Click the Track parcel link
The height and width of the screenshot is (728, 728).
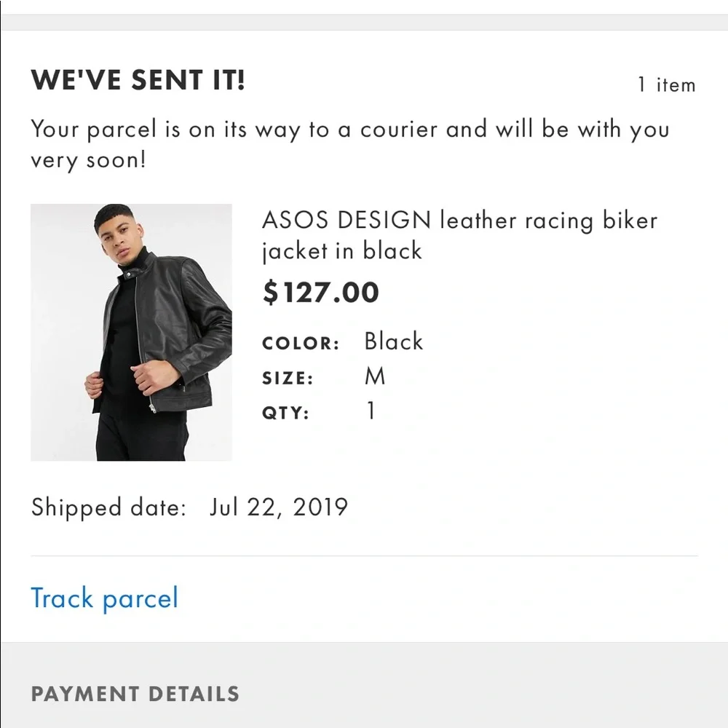pyautogui.click(x=103, y=598)
